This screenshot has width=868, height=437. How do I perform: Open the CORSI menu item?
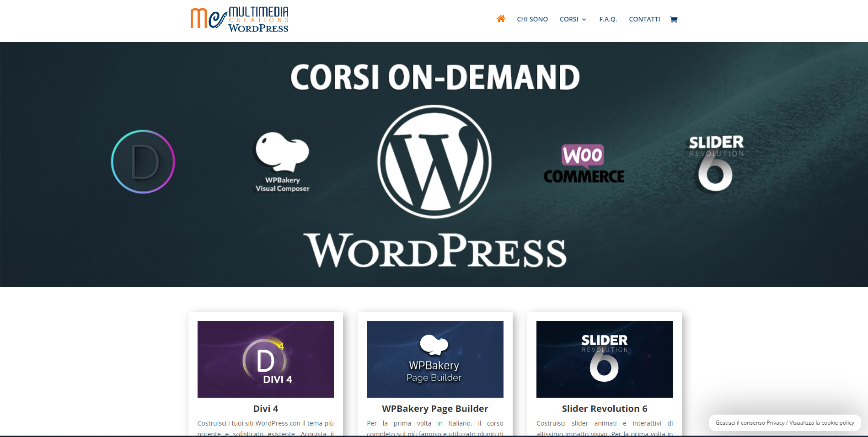[x=569, y=19]
